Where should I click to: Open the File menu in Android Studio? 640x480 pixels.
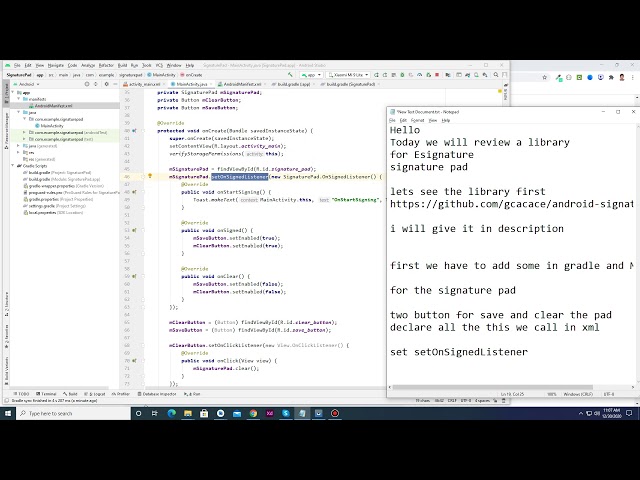17,65
